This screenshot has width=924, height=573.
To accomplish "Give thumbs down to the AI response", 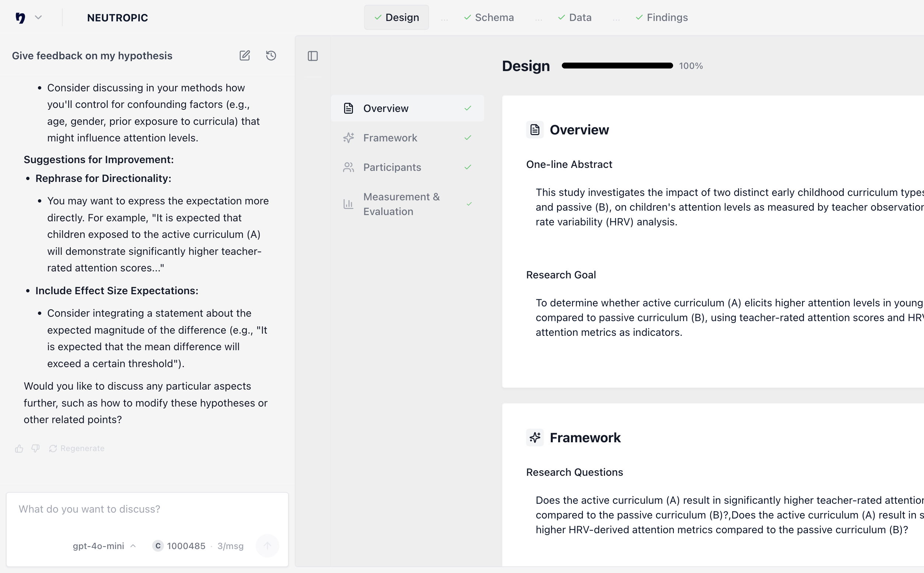I will (x=35, y=448).
